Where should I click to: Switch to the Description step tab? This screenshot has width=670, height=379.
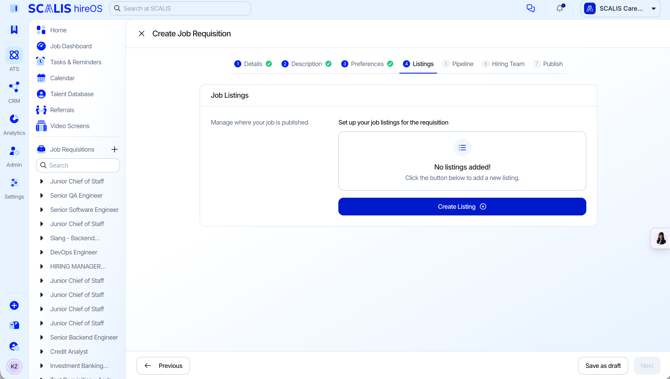click(306, 64)
